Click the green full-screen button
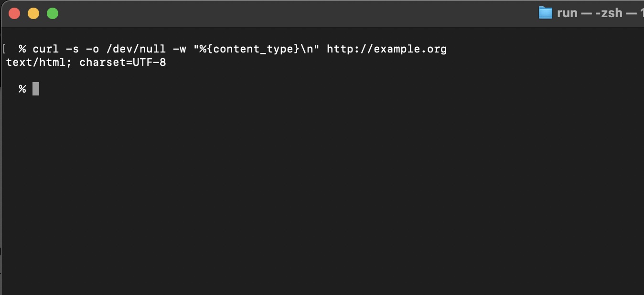Screen dimensions: 644x295 click(x=52, y=14)
